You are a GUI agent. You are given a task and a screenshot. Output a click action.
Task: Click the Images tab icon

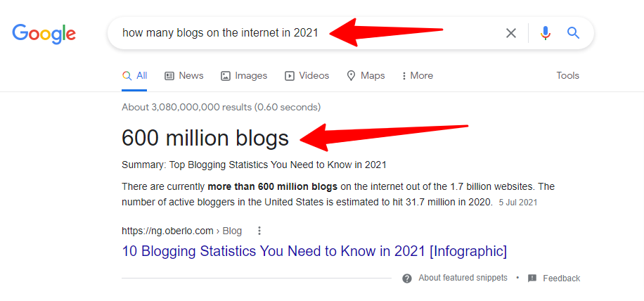click(x=226, y=76)
